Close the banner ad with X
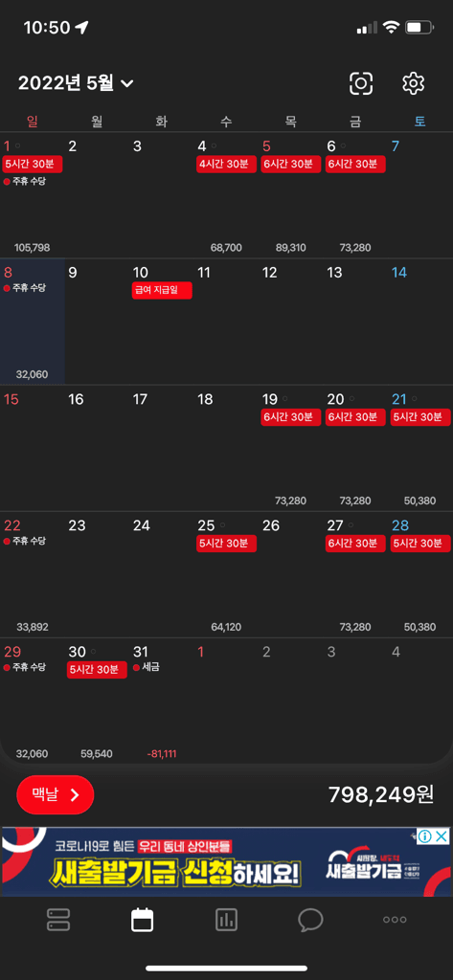Screen dimensions: 453x980 point(442,836)
